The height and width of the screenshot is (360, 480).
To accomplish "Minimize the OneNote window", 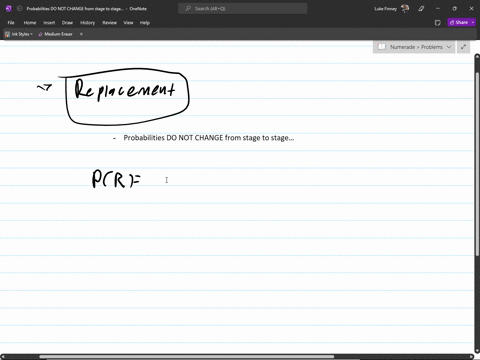I will point(438,9).
